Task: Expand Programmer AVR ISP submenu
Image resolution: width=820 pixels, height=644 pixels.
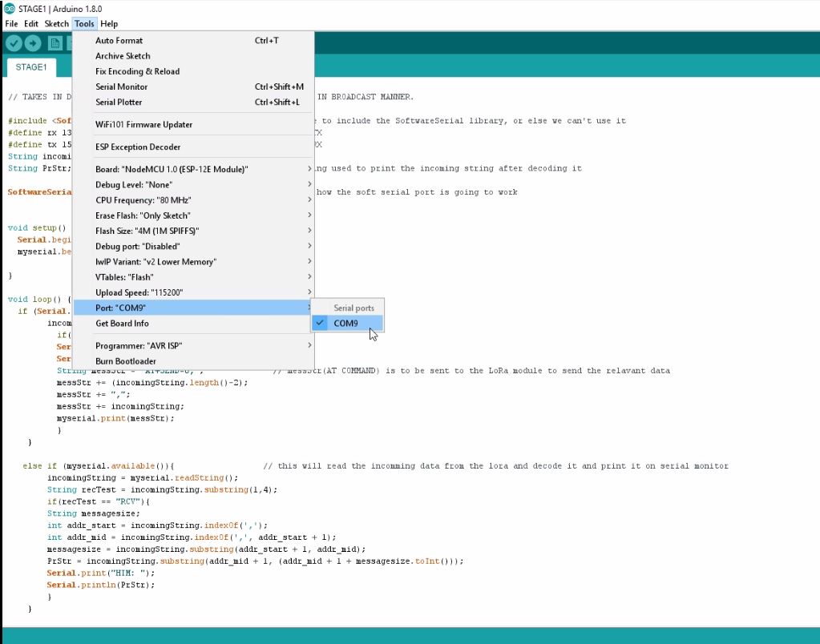Action: pos(193,345)
